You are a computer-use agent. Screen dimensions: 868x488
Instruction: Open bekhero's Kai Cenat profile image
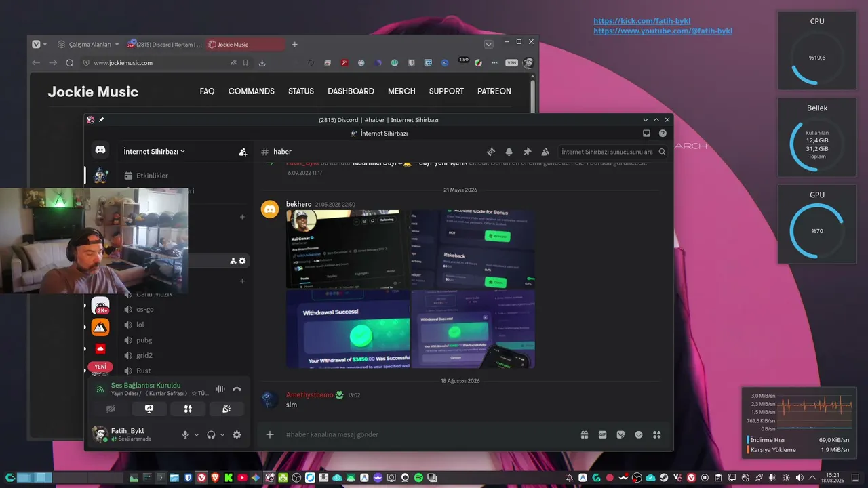[347, 249]
